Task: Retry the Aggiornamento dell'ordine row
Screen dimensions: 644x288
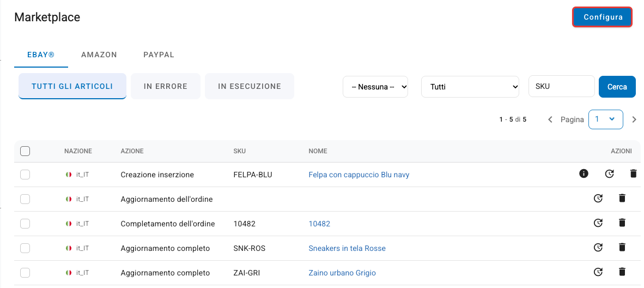Action: (x=598, y=199)
